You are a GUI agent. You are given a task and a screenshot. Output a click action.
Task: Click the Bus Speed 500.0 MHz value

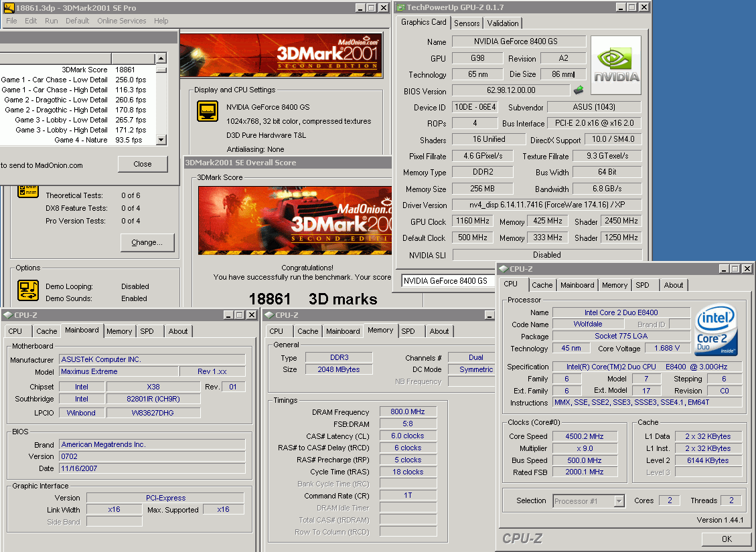(x=585, y=460)
